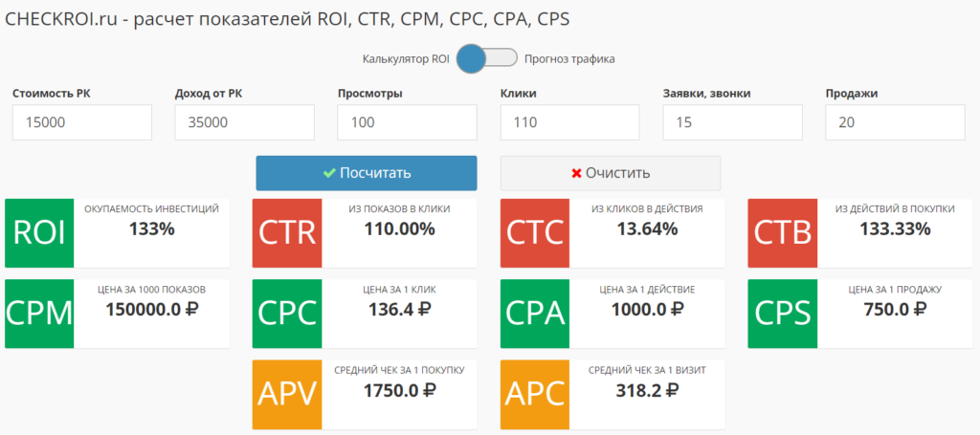Click the red CTR badge
This screenshot has height=435, width=980.
pos(286,232)
